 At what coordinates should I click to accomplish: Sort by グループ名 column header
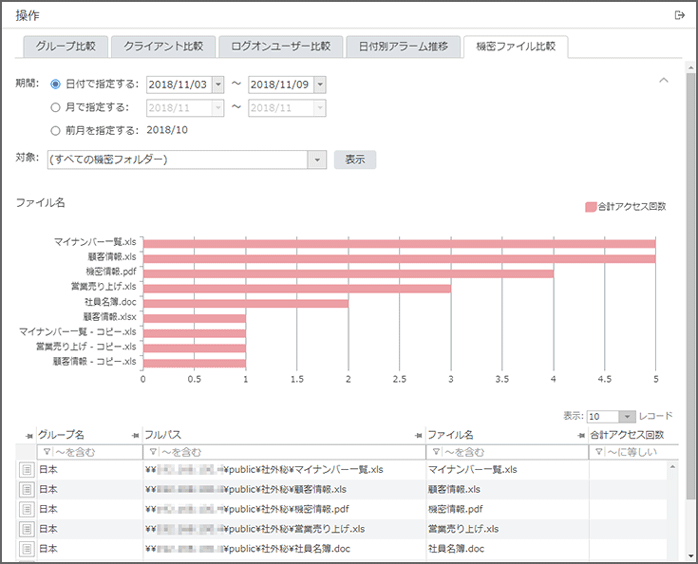pos(61,435)
